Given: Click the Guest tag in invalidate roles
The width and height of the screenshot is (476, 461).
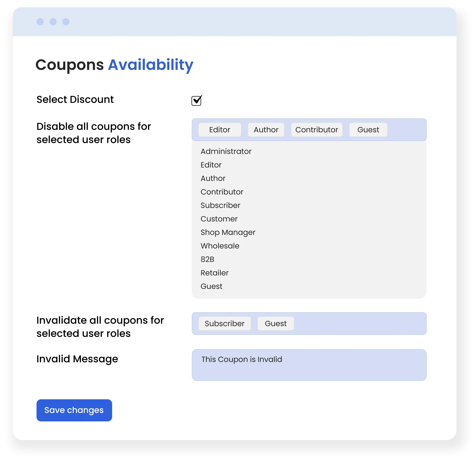Looking at the screenshot, I should click(x=275, y=324).
